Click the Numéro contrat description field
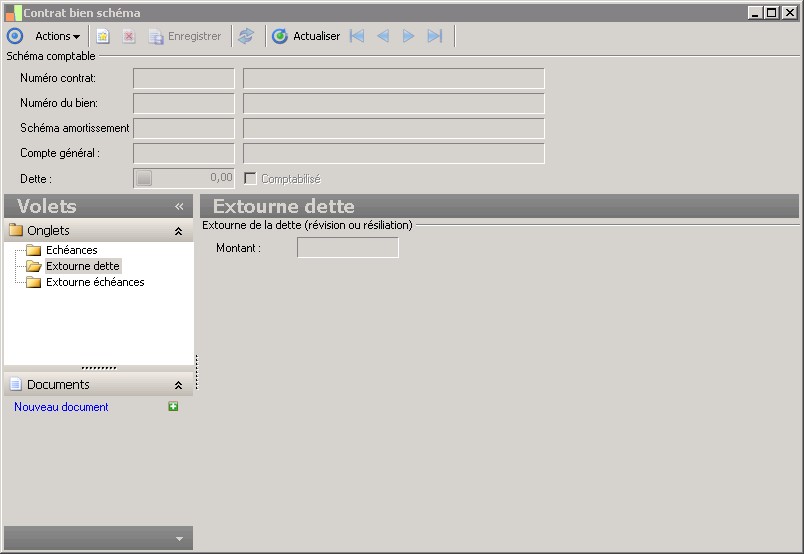The height and width of the screenshot is (554, 804). pos(394,78)
